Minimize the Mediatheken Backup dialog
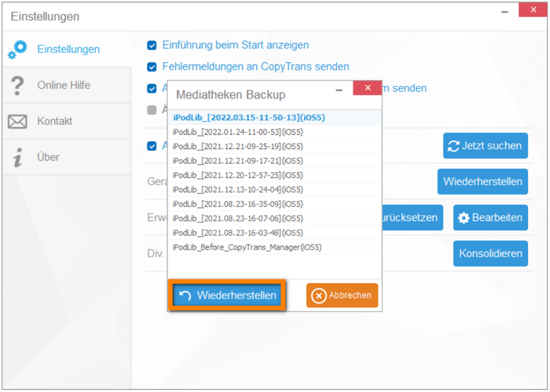The height and width of the screenshot is (392, 550). point(339,90)
